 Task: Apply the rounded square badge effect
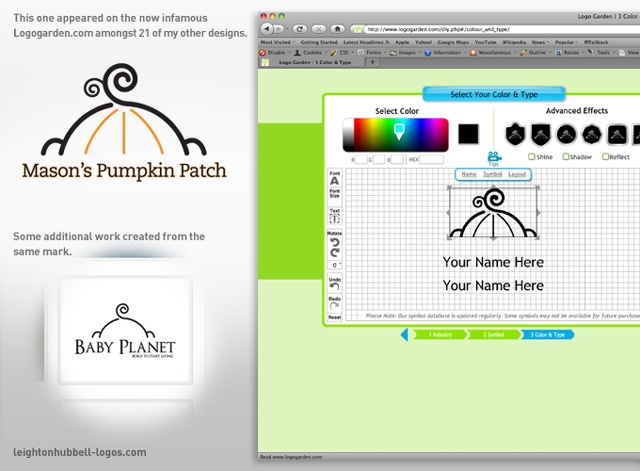coord(617,134)
